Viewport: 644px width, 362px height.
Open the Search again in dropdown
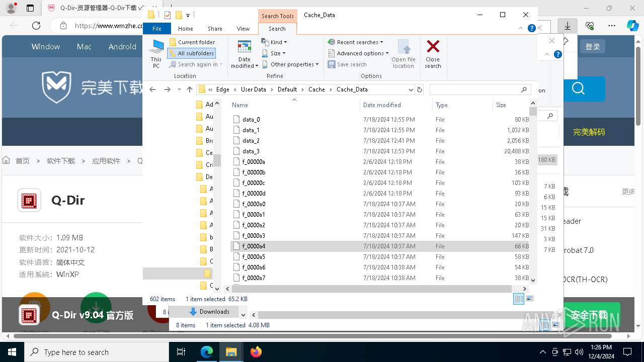pos(196,64)
